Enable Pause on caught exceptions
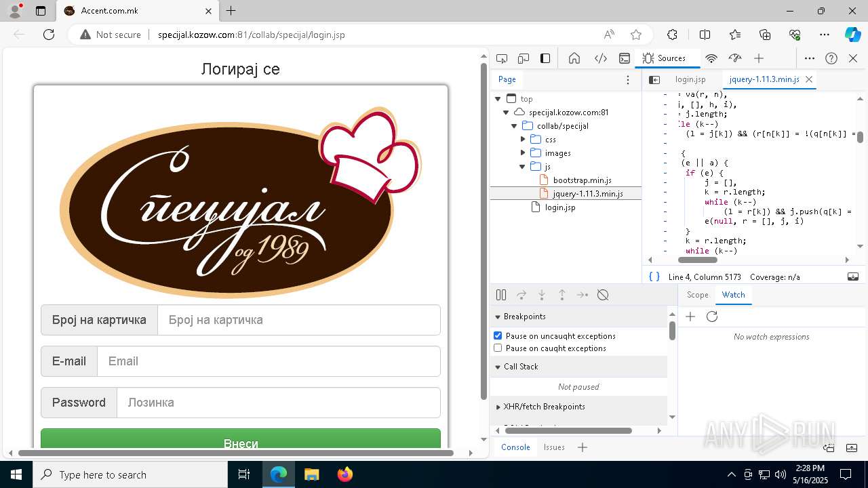 pos(498,348)
